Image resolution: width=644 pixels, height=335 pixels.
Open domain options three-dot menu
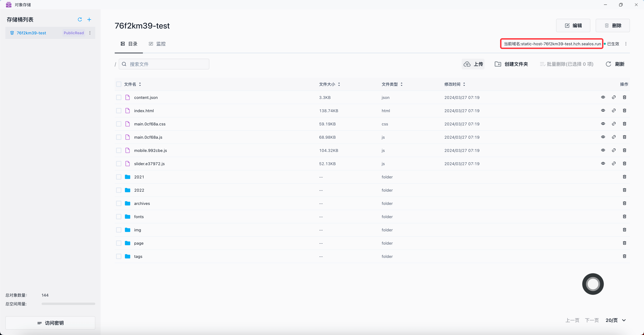[x=626, y=44]
